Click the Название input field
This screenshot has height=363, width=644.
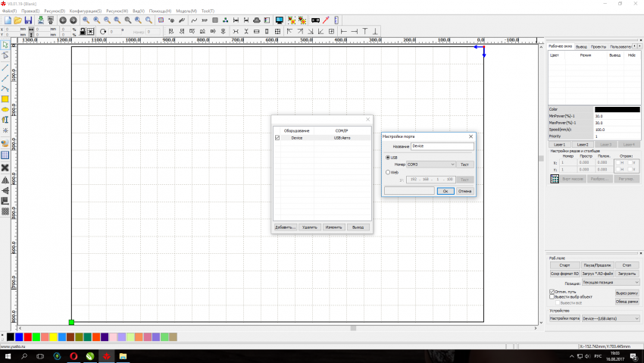point(442,146)
